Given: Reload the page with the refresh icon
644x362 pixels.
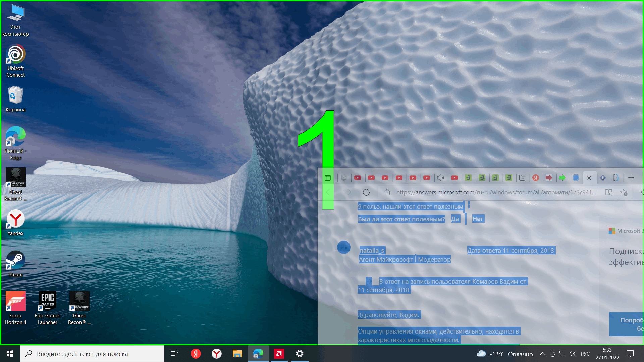Looking at the screenshot, I should 366,192.
